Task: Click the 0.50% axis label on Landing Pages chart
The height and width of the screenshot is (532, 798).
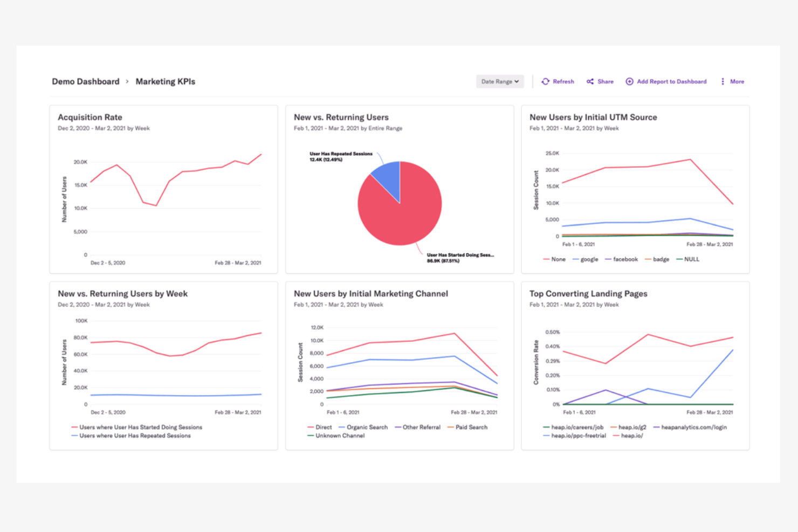Action: coord(553,332)
